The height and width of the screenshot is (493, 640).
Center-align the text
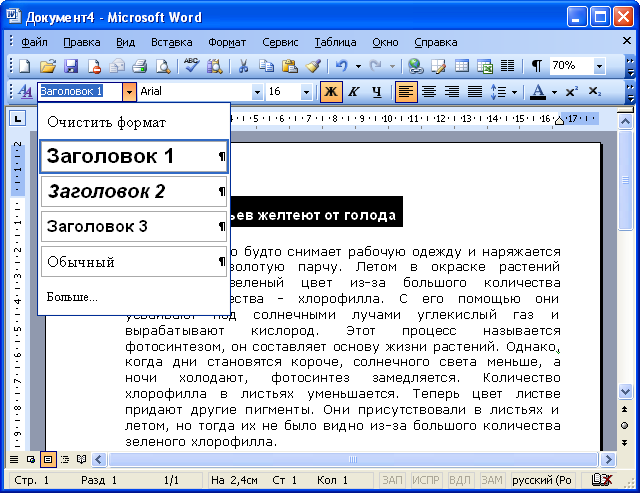[429, 92]
